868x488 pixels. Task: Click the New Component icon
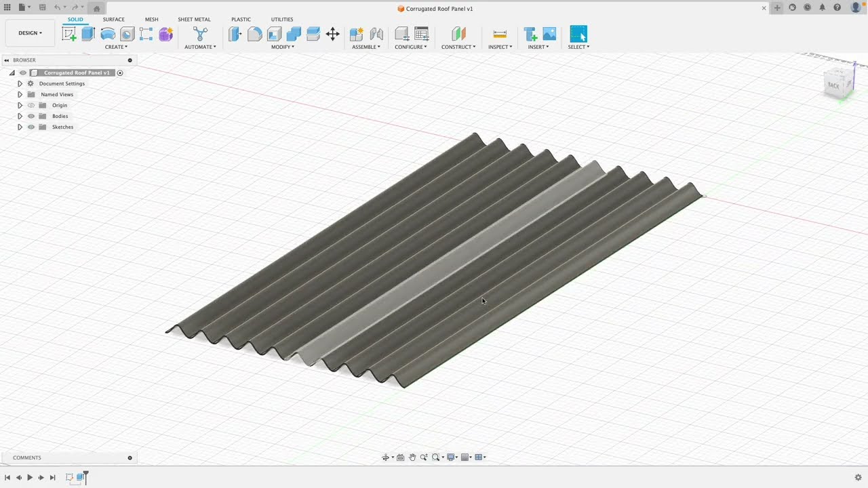(x=356, y=34)
